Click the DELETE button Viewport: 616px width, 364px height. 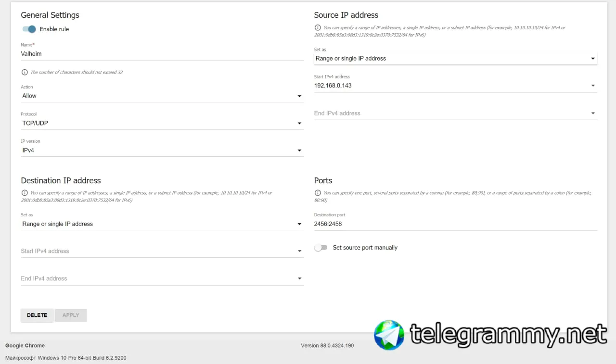click(37, 315)
